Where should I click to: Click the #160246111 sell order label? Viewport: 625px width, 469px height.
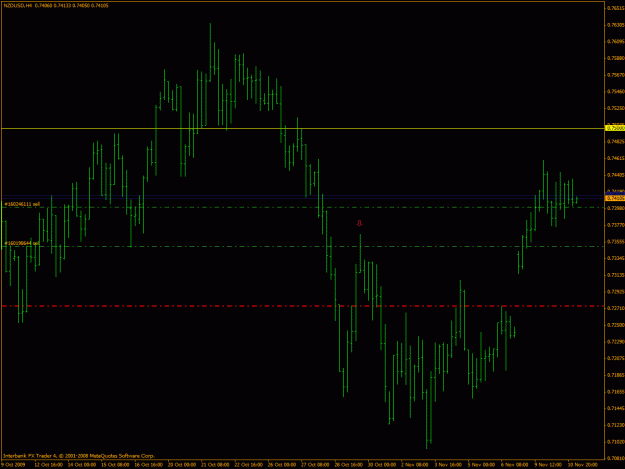click(x=22, y=204)
